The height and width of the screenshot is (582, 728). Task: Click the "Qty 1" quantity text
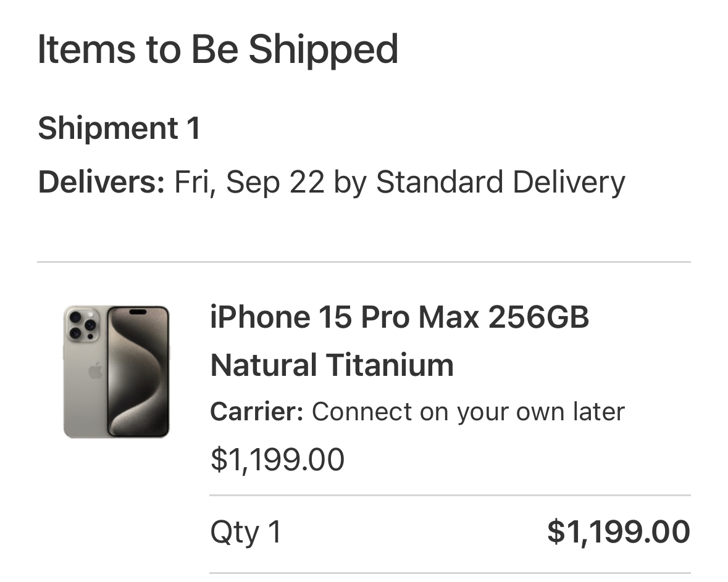click(x=246, y=532)
